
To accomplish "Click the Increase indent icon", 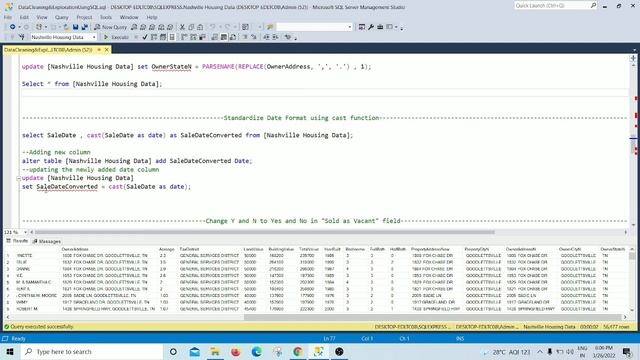I will (x=276, y=37).
